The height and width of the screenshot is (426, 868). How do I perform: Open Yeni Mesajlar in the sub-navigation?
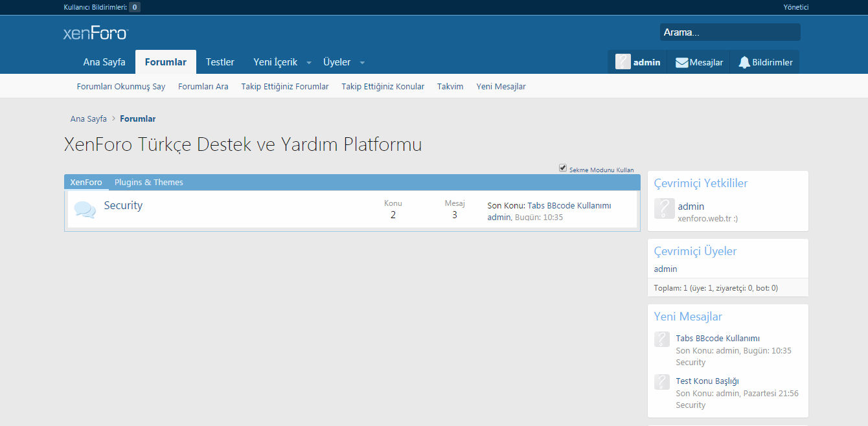click(501, 86)
